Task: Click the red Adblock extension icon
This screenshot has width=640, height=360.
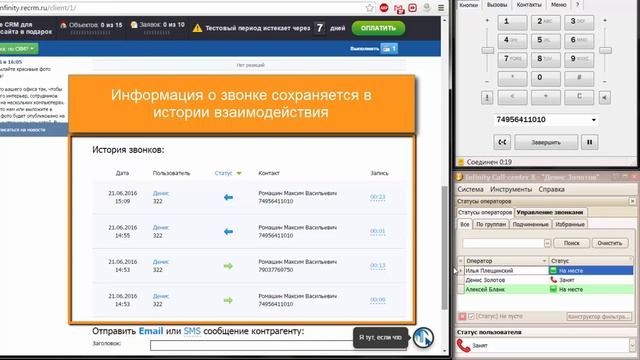Action: click(384, 8)
